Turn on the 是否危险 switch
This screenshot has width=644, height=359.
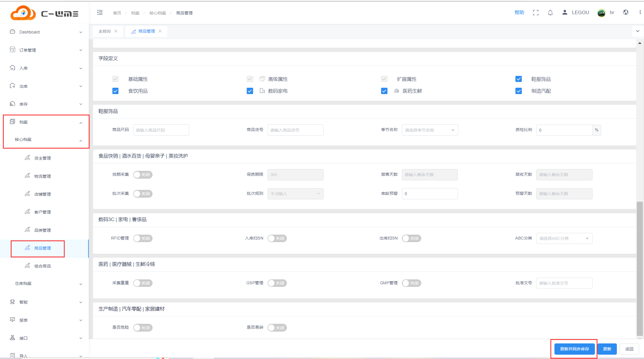(143, 328)
